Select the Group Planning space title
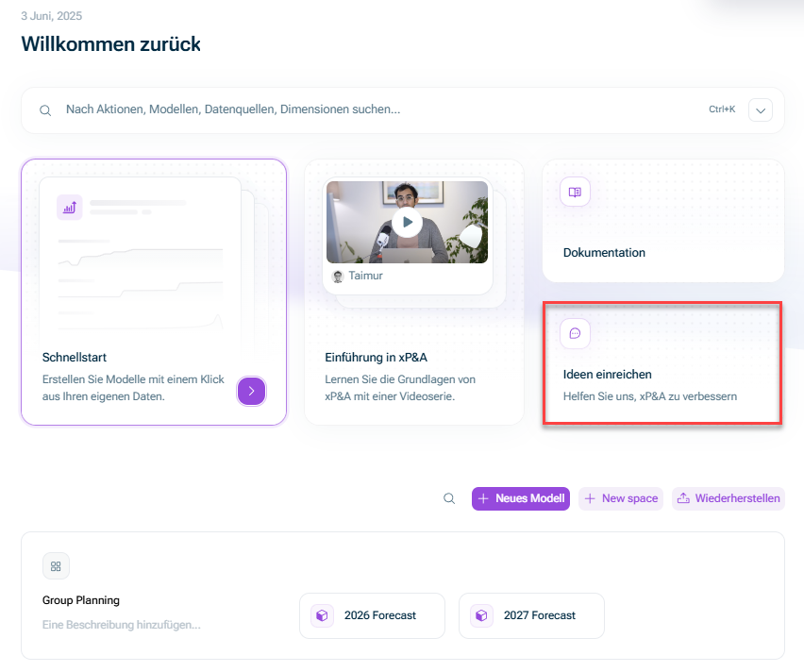Image resolution: width=804 pixels, height=672 pixels. click(81, 600)
